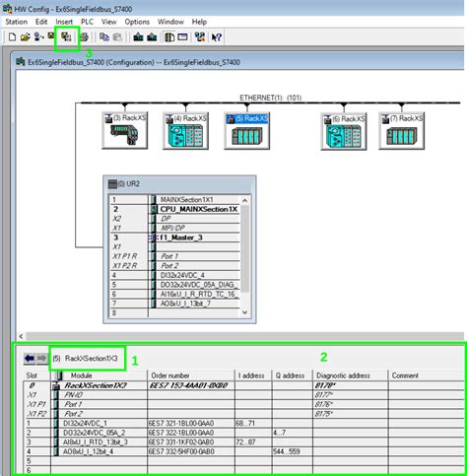467x476 pixels.
Task: Select the (7) RackXS device icon
Action: tap(402, 130)
